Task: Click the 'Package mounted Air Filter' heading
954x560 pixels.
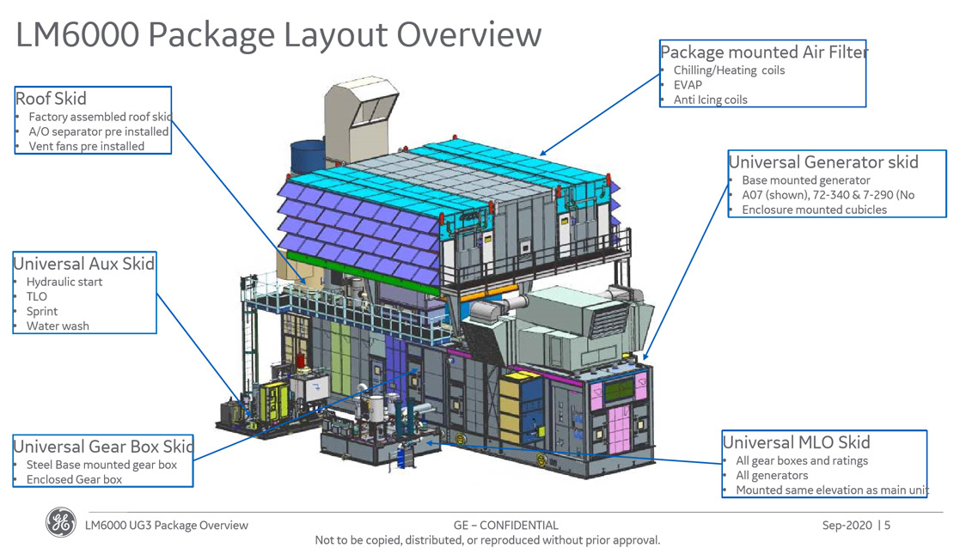Action: (764, 52)
